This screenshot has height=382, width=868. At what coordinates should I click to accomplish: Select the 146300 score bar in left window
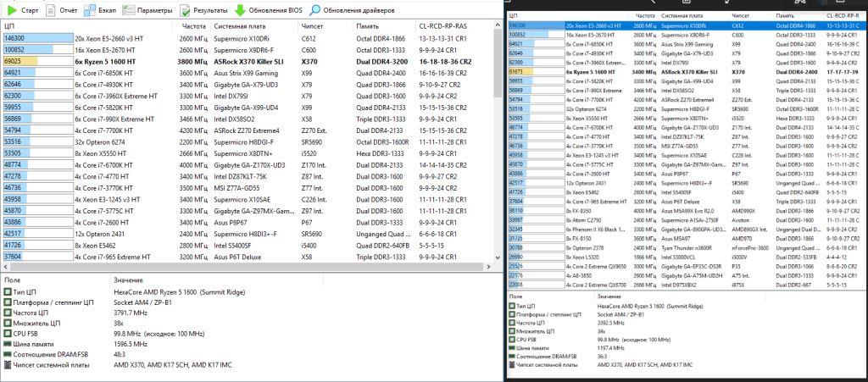tap(38, 39)
